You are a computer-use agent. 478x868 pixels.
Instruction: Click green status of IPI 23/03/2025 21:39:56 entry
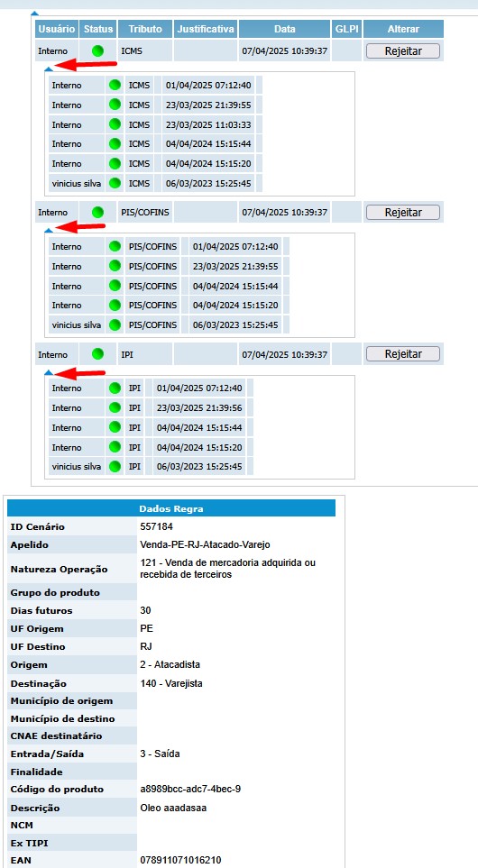click(x=115, y=407)
